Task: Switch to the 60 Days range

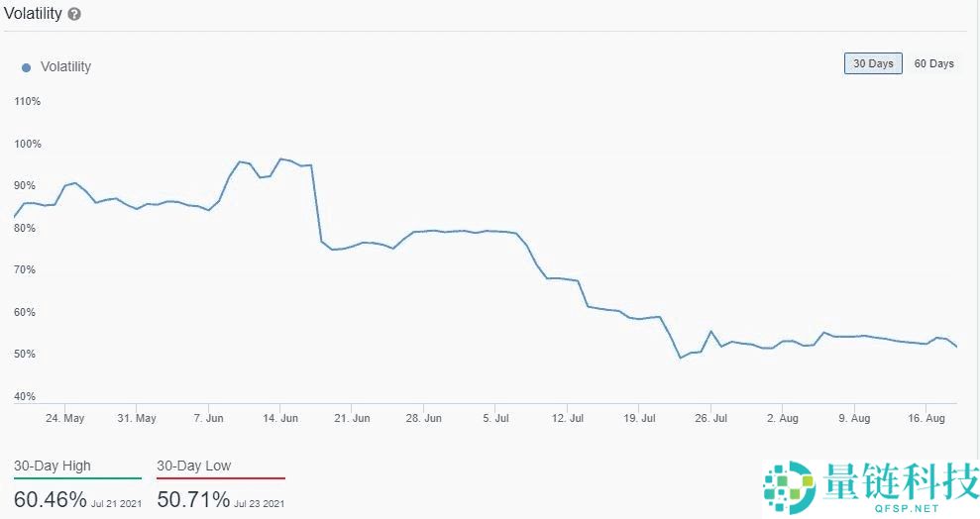Action: click(x=933, y=63)
